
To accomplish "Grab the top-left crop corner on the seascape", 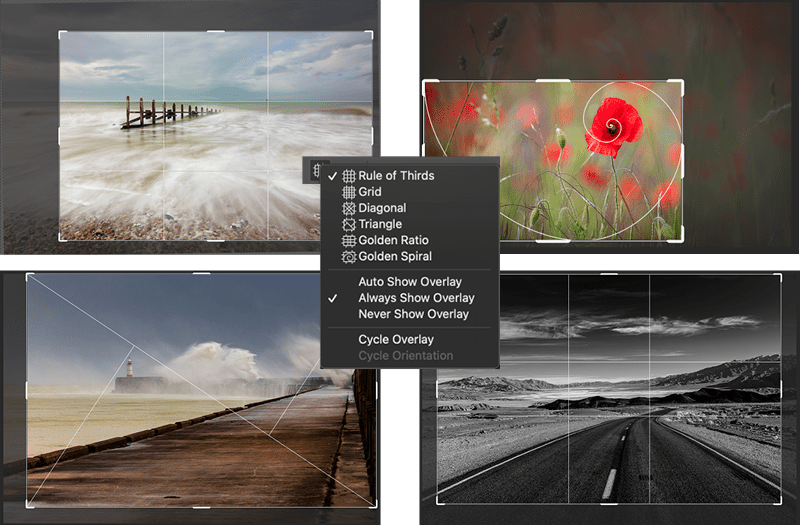I will 62,35.
